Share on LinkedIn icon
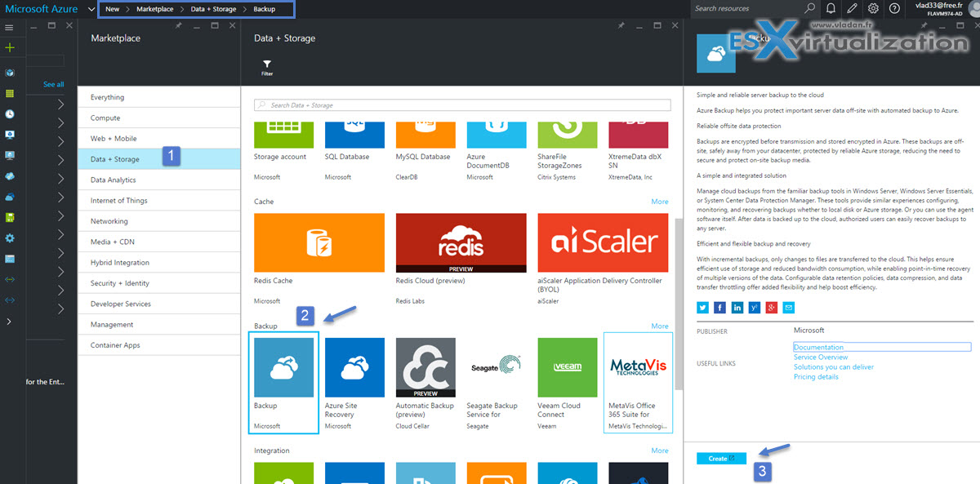This screenshot has width=980, height=484. coord(737,307)
